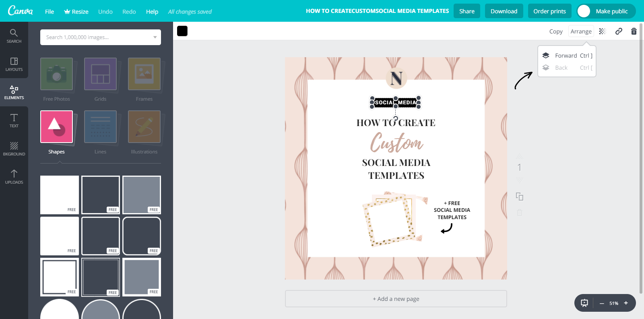Choose Forward in Arrange menu
The image size is (644, 319).
(567, 56)
